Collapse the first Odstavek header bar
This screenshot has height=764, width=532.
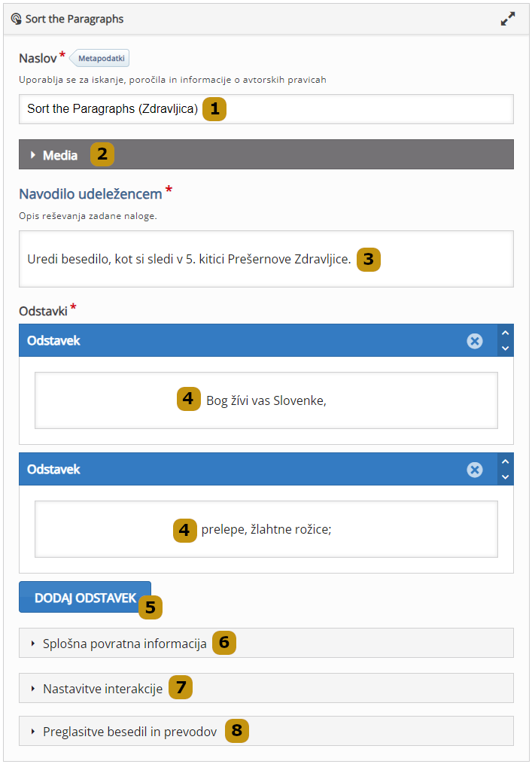tap(226, 341)
